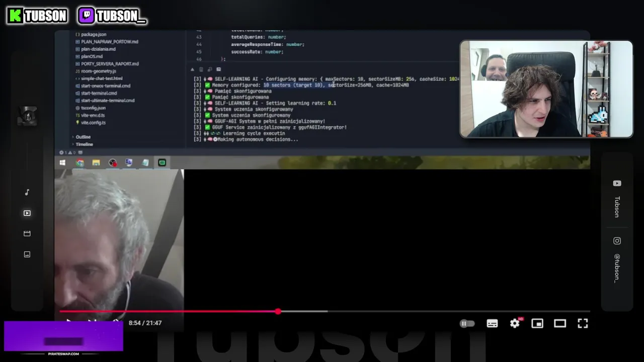This screenshot has height=362, width=644.
Task: Open File Explorer from the recorded taskbar
Action: coord(96,162)
